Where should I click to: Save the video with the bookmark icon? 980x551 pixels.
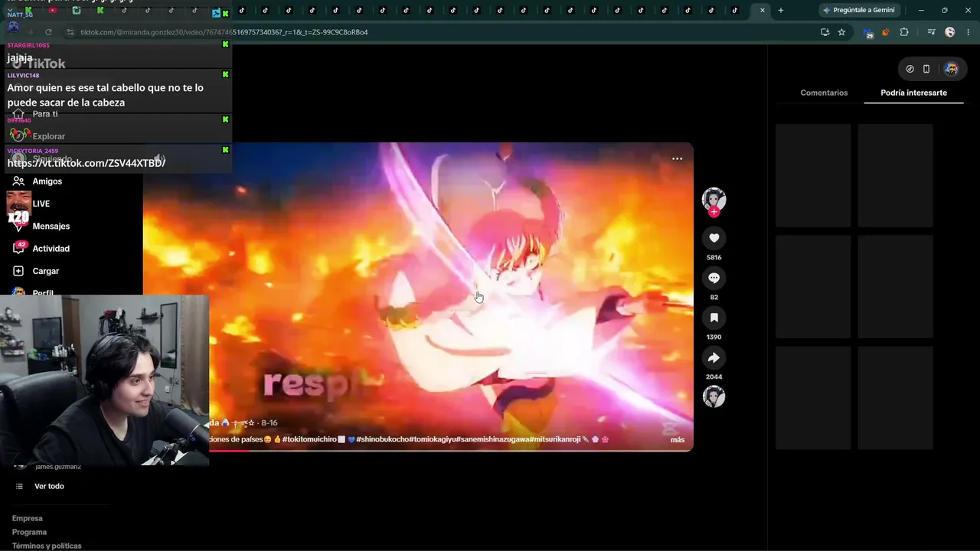click(x=714, y=318)
